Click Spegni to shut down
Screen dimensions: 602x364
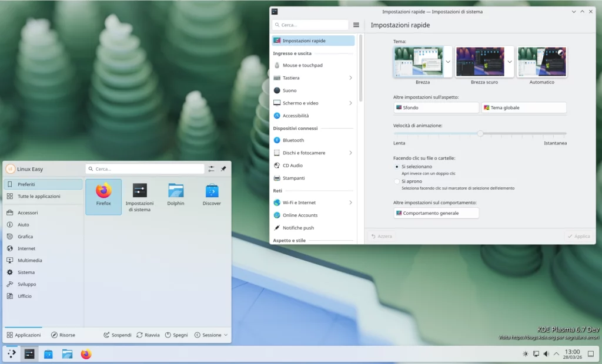(x=176, y=335)
